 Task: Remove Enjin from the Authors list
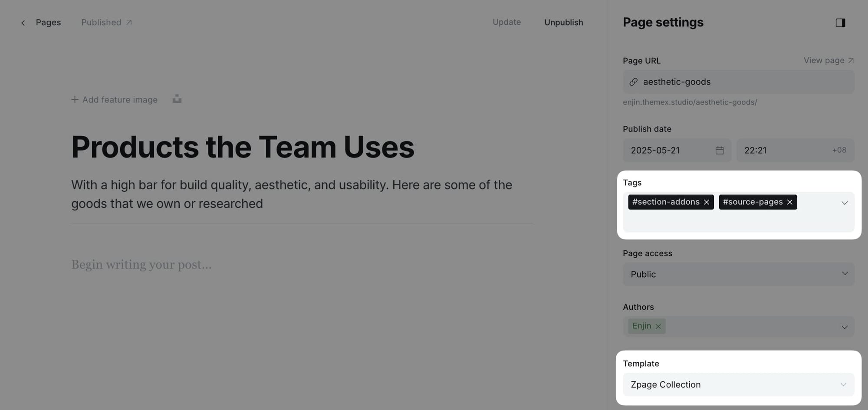click(x=658, y=326)
